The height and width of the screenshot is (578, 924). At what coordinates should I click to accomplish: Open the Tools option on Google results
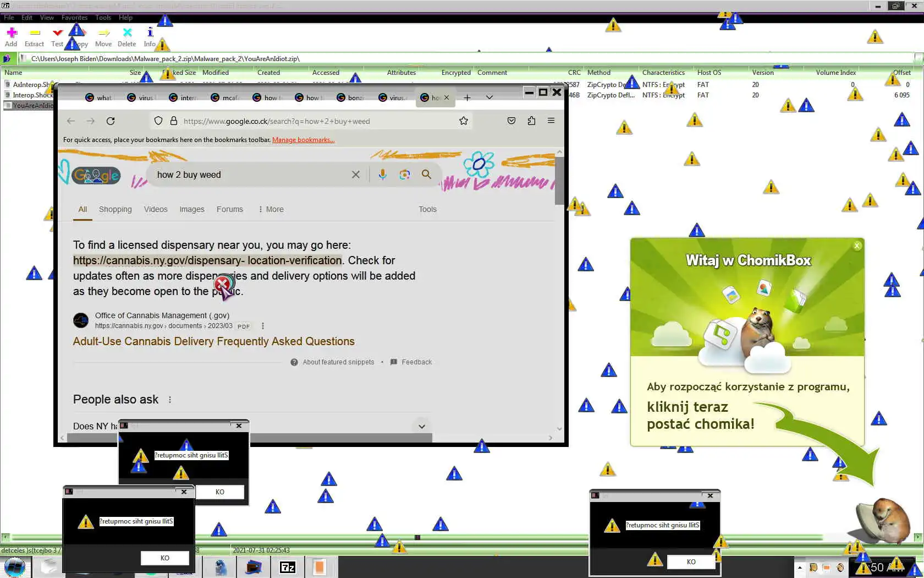(427, 209)
